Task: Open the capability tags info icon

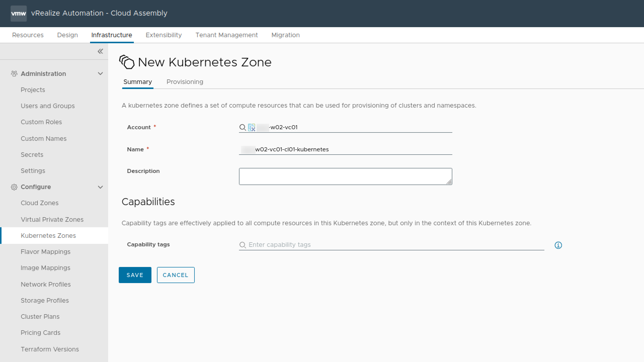Action: tap(558, 245)
